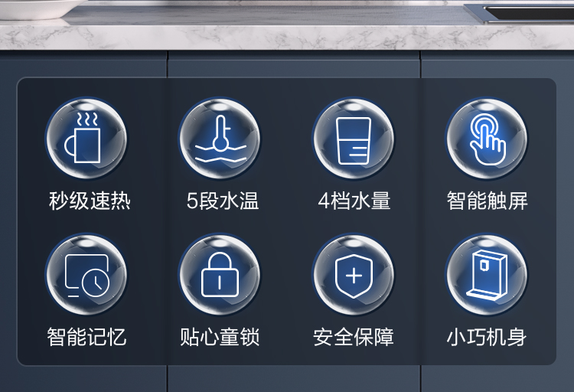Choose the 智能触屏 label
This screenshot has width=574, height=392.
point(488,201)
